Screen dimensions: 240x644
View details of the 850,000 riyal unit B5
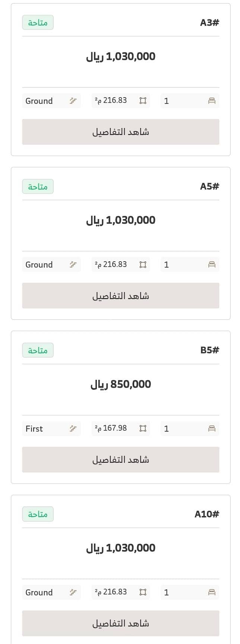pos(121,459)
